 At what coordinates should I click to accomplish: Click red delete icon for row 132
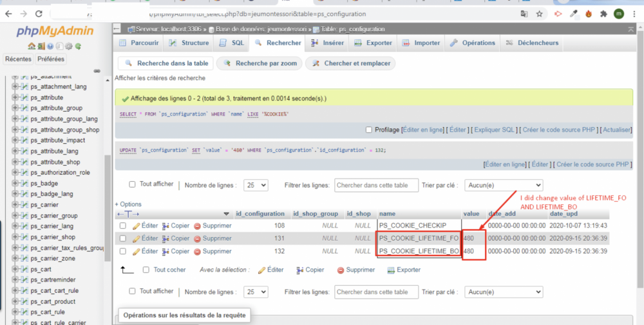click(197, 251)
